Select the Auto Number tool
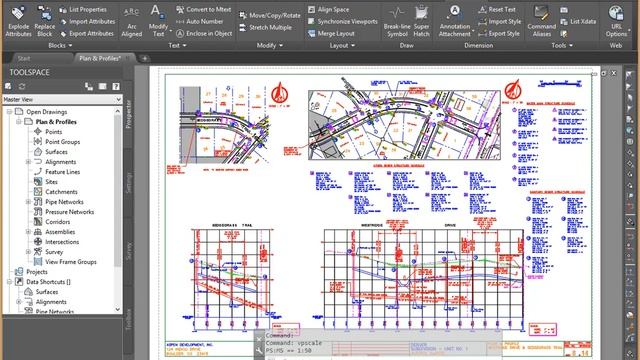Screen dimensions: 640x360 (200, 22)
